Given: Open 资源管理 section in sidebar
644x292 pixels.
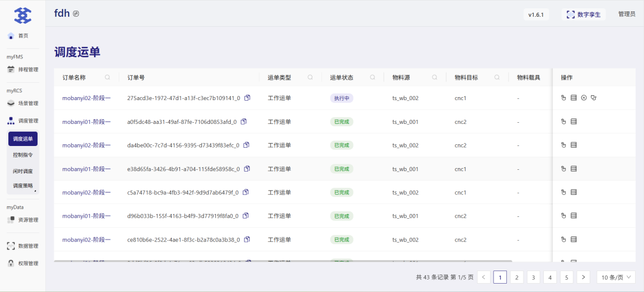Looking at the screenshot, I should click(23, 220).
